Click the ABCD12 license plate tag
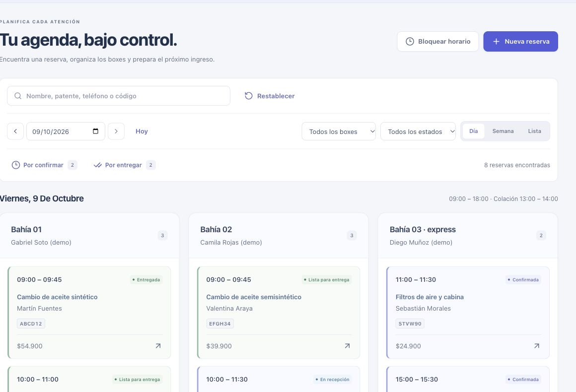The height and width of the screenshot is (392, 576). pos(31,324)
